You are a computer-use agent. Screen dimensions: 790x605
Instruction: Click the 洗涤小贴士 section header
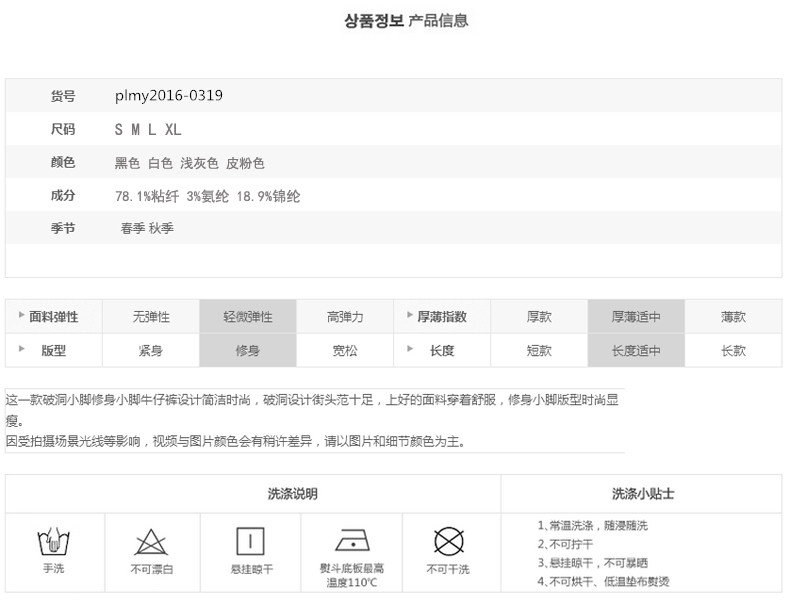(x=642, y=494)
